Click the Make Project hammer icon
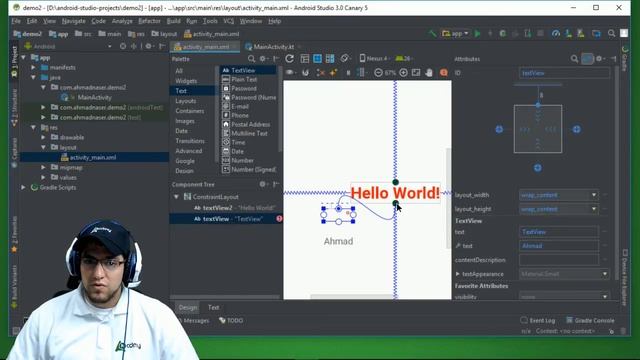The height and width of the screenshot is (360, 640). (x=432, y=33)
